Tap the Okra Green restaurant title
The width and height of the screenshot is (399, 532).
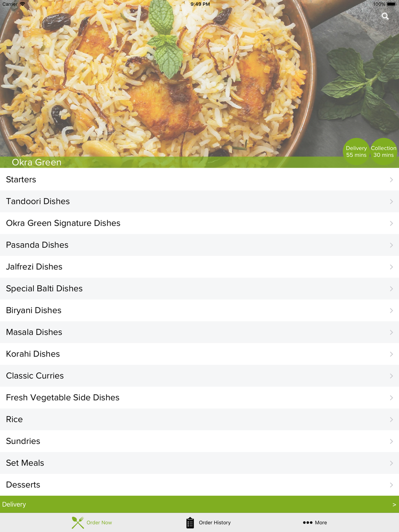[37, 162]
